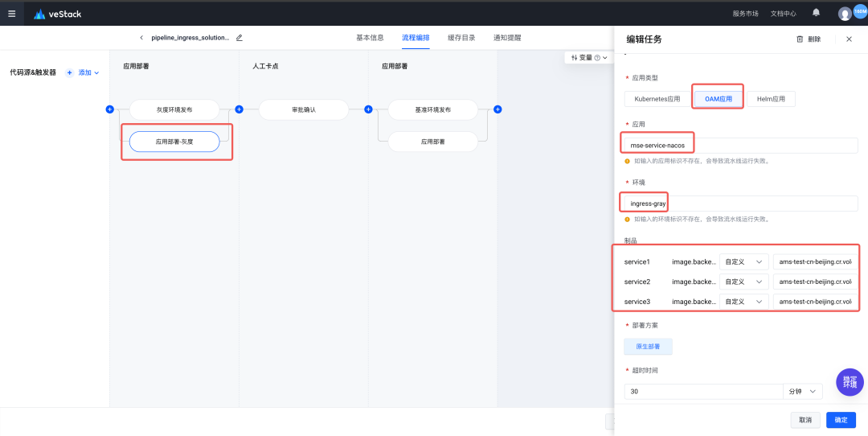Open 文档中心 in top bar
The height and width of the screenshot is (436, 868).
click(x=784, y=14)
